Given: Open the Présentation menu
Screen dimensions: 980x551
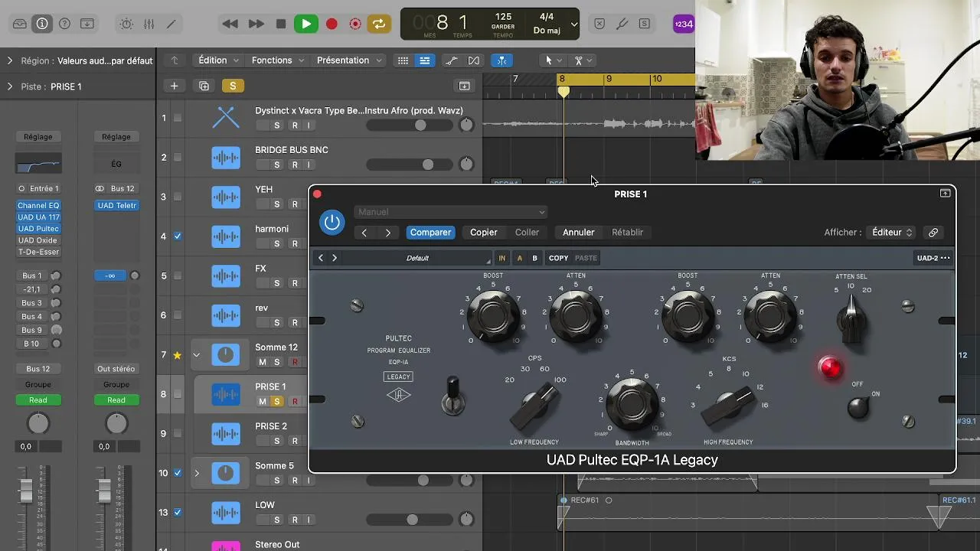Looking at the screenshot, I should 349,60.
